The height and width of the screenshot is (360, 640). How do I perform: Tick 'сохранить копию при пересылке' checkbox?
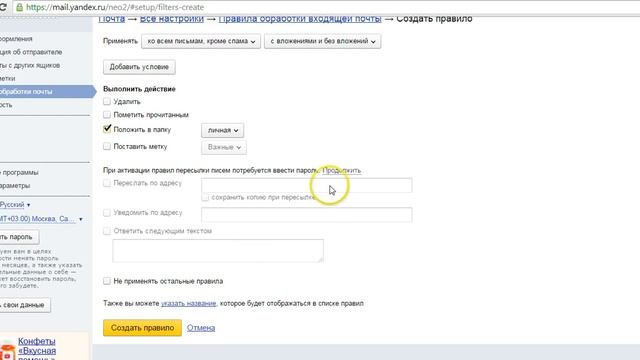pyautogui.click(x=205, y=198)
